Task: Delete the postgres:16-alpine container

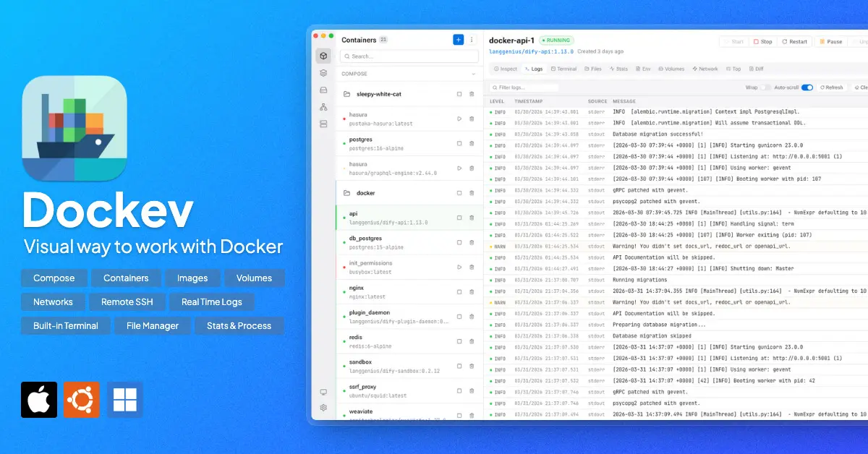Action: point(472,143)
